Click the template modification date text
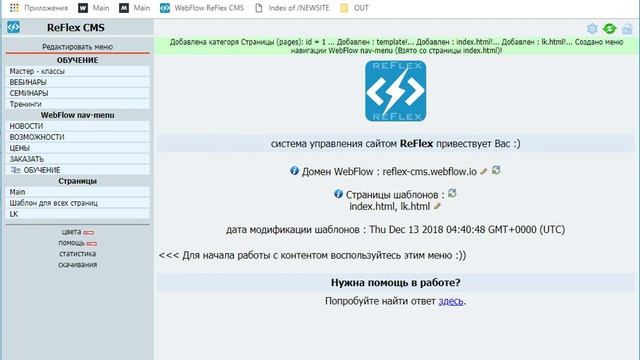This screenshot has height=360, width=640. pos(396,230)
